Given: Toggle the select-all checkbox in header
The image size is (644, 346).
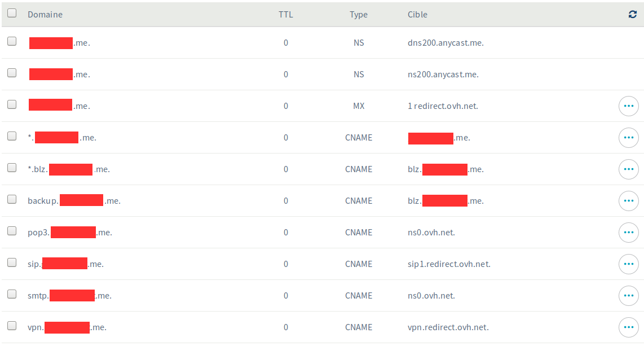Looking at the screenshot, I should pyautogui.click(x=12, y=14).
